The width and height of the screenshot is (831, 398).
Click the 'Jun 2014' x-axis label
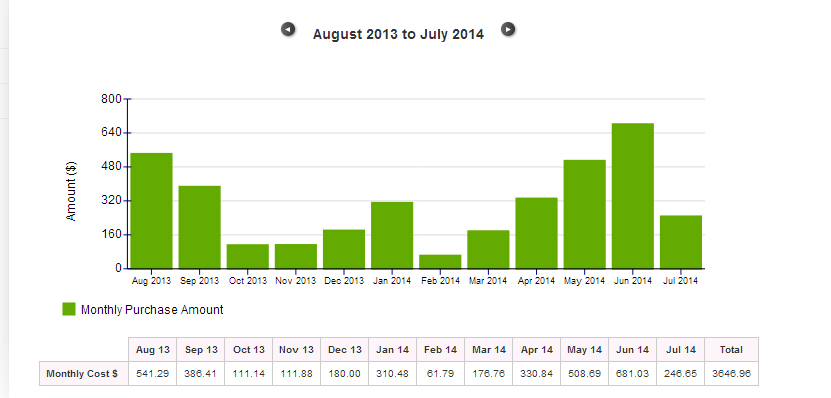633,281
